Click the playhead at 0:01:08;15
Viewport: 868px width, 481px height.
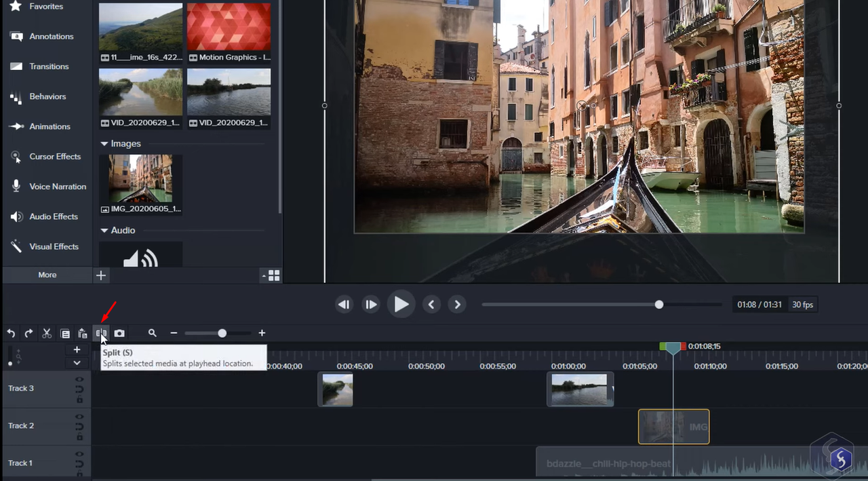(x=673, y=348)
